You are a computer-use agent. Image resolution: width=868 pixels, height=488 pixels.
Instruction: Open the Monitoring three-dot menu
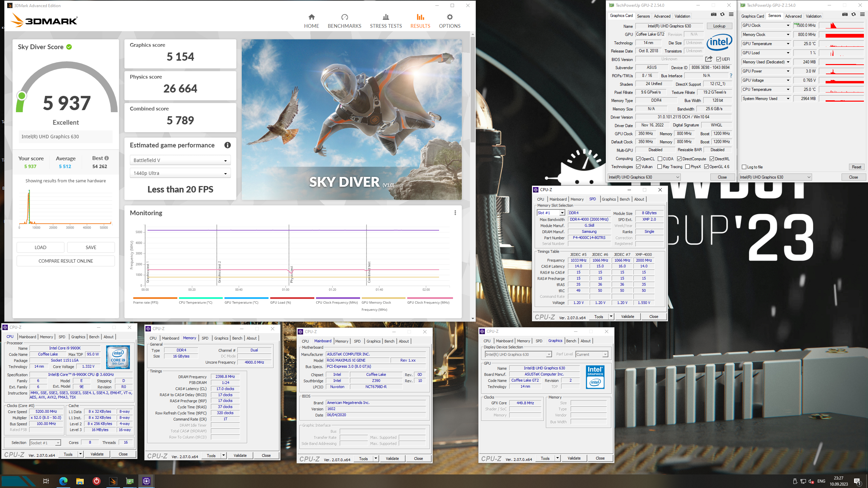(x=455, y=213)
